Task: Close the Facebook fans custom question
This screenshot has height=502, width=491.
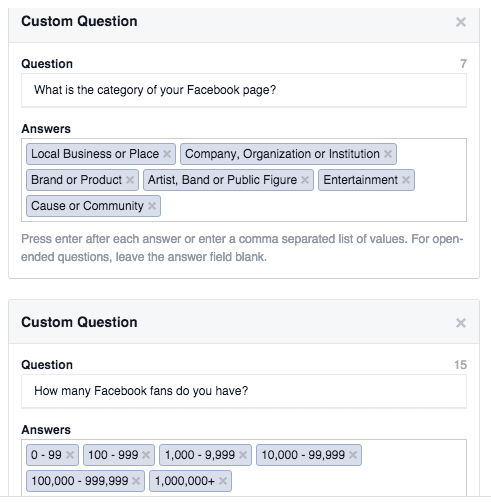Action: point(461,323)
